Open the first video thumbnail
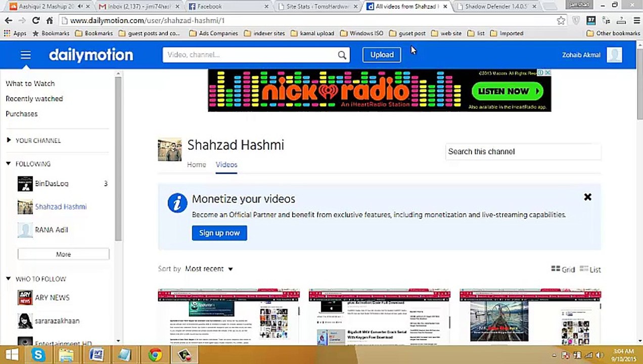643x364 pixels. (228, 316)
